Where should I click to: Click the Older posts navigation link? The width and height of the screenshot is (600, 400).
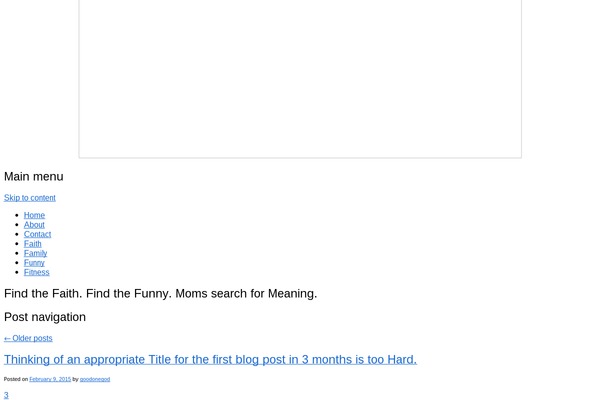[28, 338]
